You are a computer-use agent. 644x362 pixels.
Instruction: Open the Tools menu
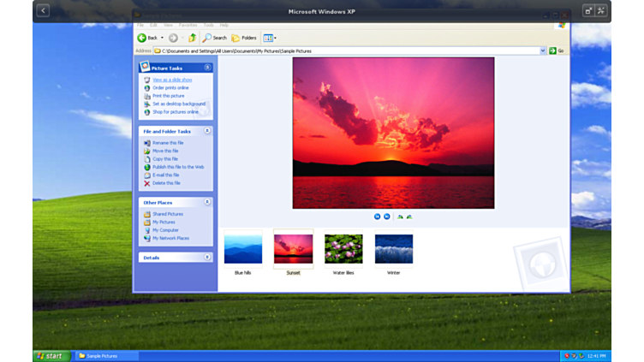(208, 25)
